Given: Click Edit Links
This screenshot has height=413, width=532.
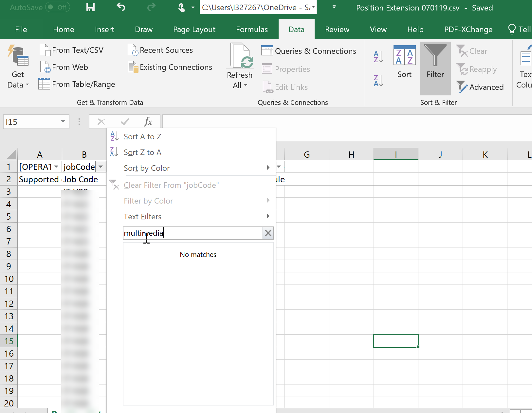Looking at the screenshot, I should click(285, 87).
